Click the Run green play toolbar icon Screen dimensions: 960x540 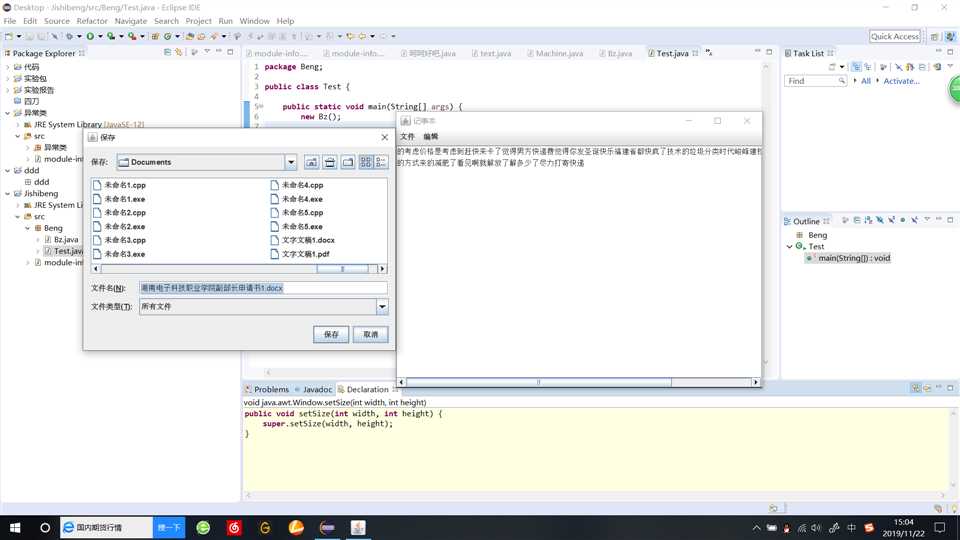(x=90, y=36)
